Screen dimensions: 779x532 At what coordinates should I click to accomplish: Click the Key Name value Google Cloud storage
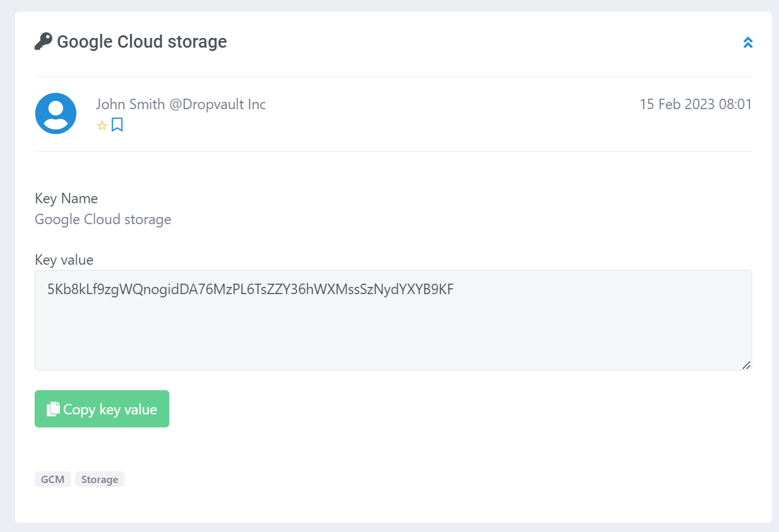pos(103,219)
